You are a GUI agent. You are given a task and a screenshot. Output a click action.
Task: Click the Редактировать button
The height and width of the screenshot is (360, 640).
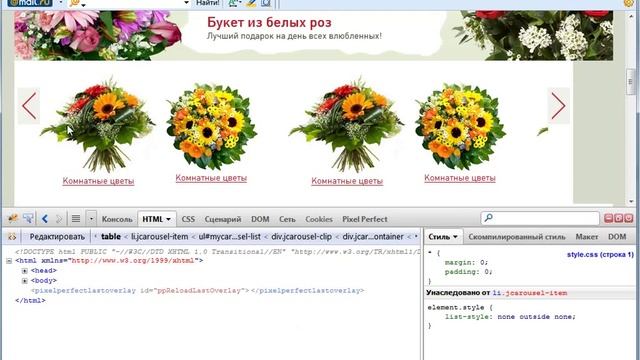pyautogui.click(x=57, y=237)
